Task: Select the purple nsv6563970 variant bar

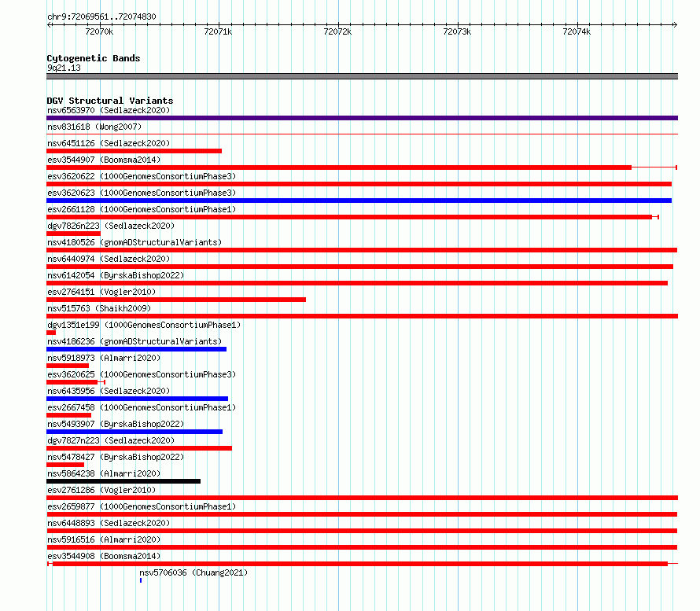Action: [x=362, y=118]
